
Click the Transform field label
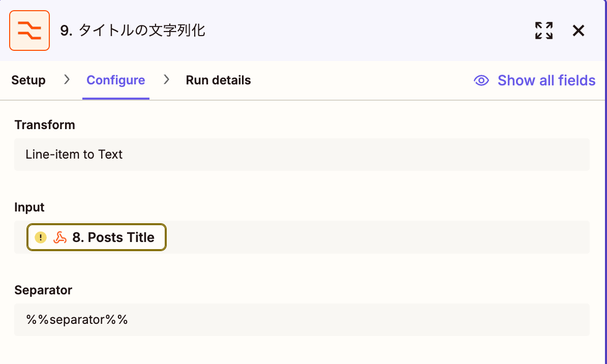(45, 125)
